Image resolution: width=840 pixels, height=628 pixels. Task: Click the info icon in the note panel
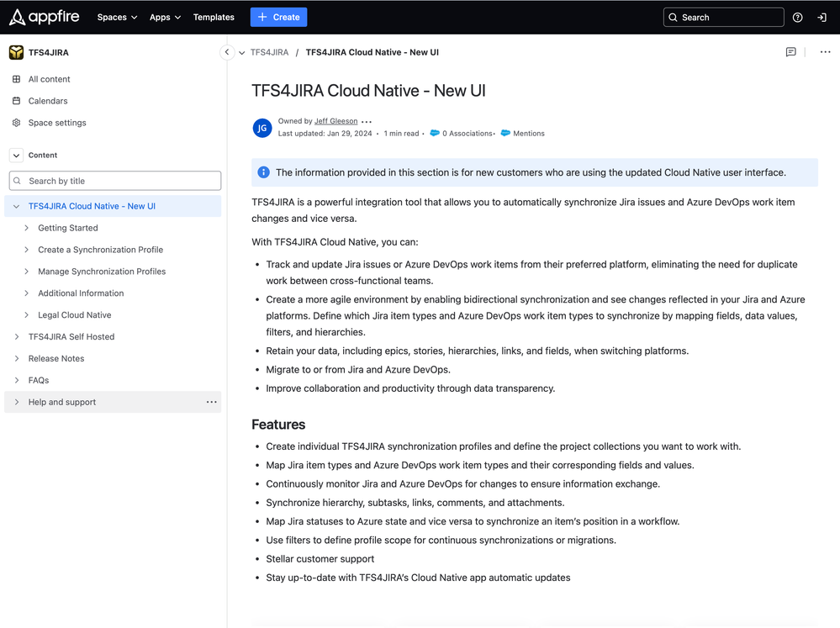263,172
